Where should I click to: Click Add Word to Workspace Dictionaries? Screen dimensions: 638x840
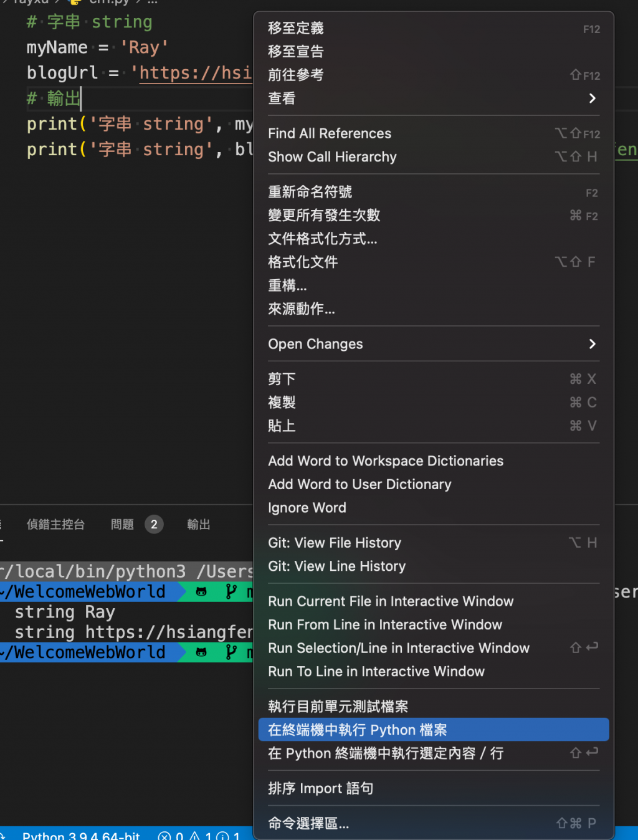[434, 461]
